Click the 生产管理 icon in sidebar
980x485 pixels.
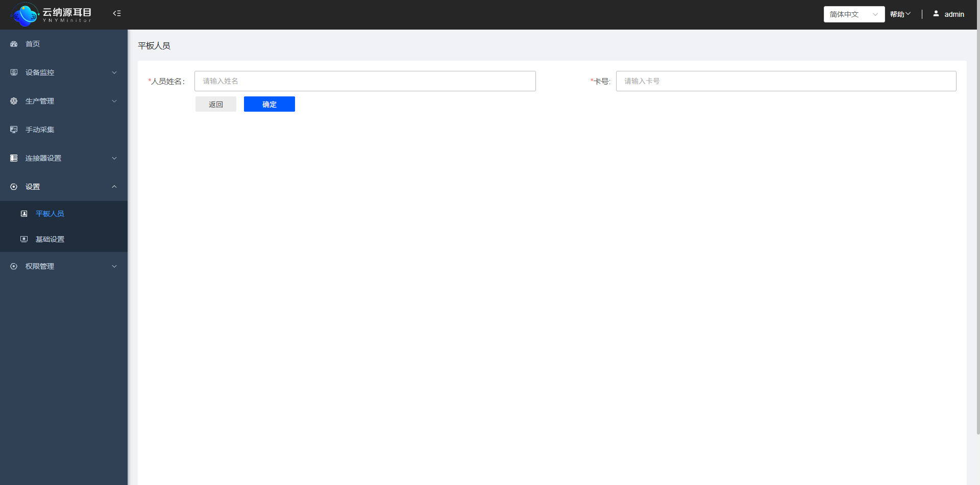click(14, 101)
